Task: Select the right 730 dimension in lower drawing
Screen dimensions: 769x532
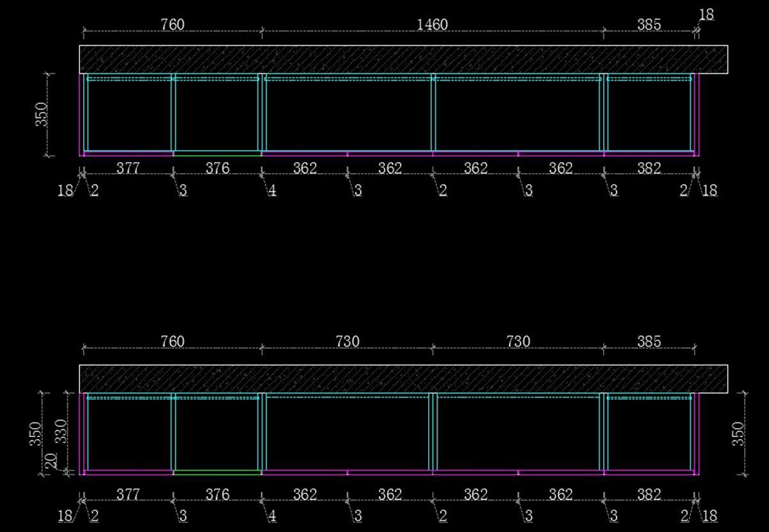Action: [518, 342]
